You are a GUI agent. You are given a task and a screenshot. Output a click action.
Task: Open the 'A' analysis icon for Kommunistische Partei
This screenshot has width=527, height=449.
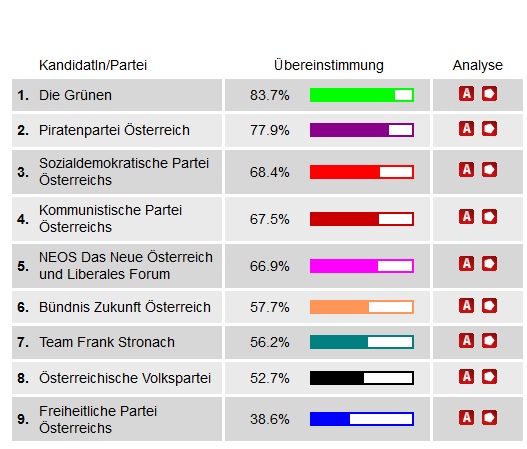(466, 217)
